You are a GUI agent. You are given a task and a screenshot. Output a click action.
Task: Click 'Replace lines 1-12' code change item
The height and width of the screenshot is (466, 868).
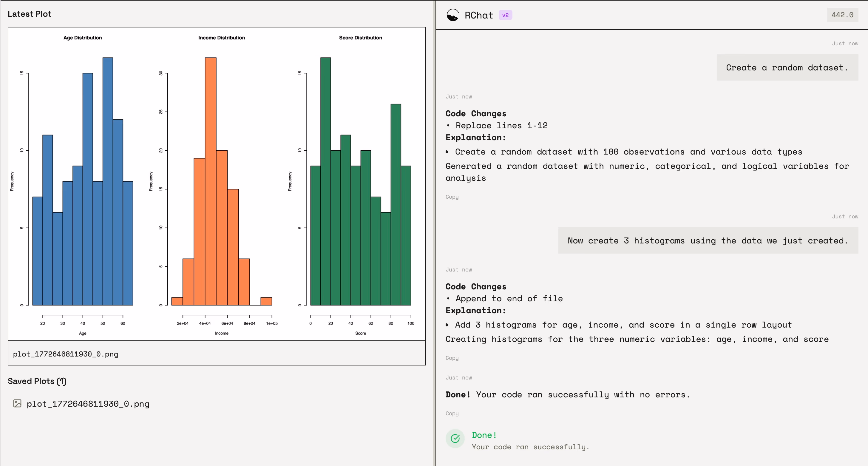click(x=501, y=125)
